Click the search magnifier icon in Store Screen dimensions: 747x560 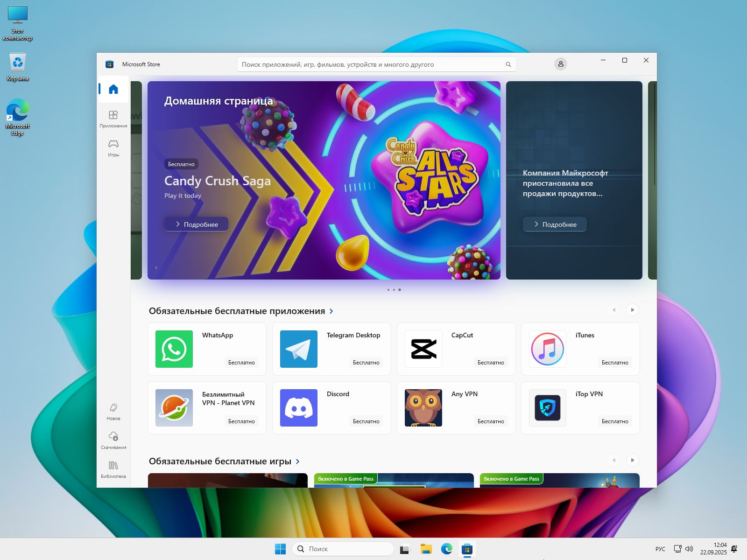point(508,64)
